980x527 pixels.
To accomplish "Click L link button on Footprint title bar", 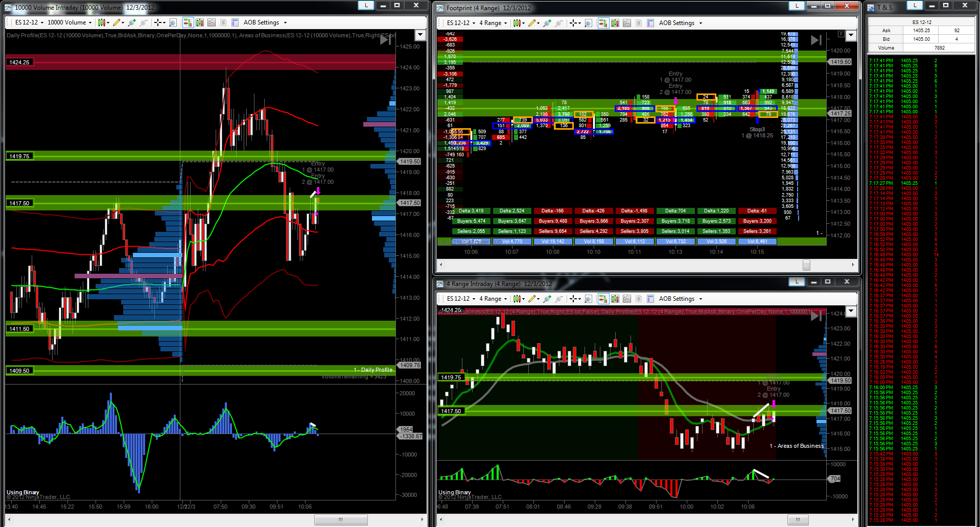I will [x=797, y=6].
